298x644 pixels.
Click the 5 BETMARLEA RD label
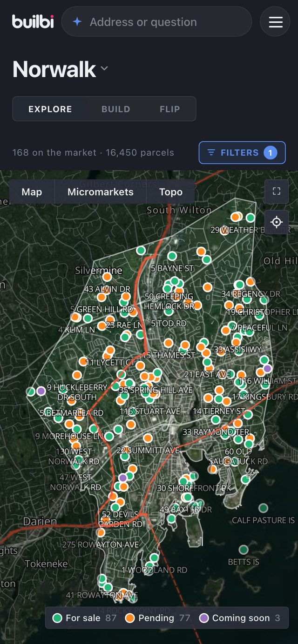72,413
